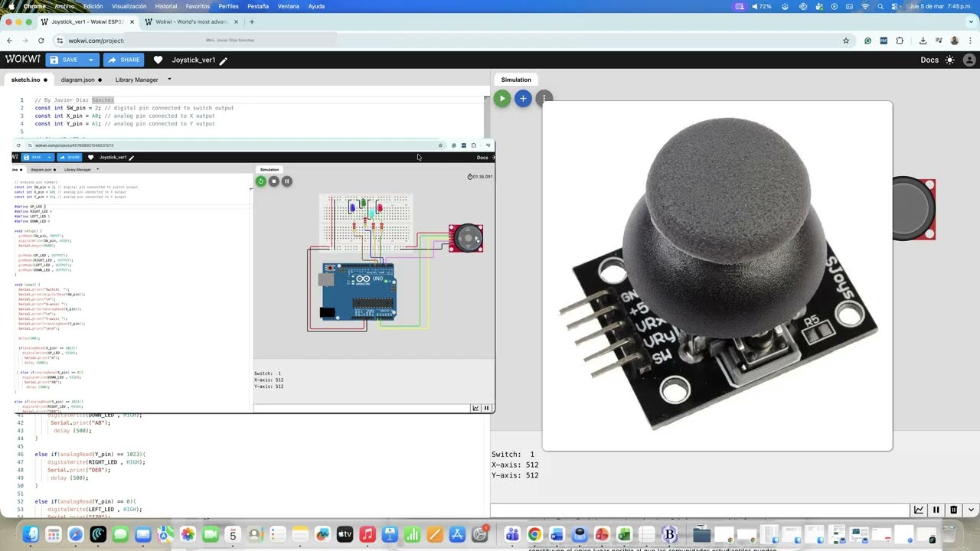
Task: Open the Favoritos menu
Action: (198, 6)
